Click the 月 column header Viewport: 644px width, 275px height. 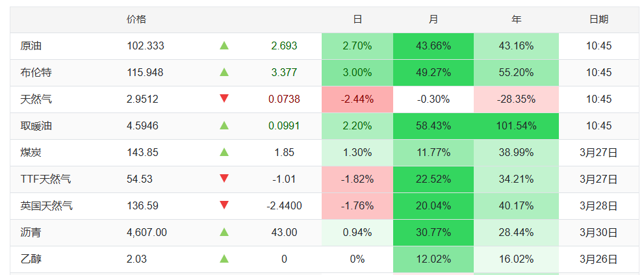pos(433,20)
